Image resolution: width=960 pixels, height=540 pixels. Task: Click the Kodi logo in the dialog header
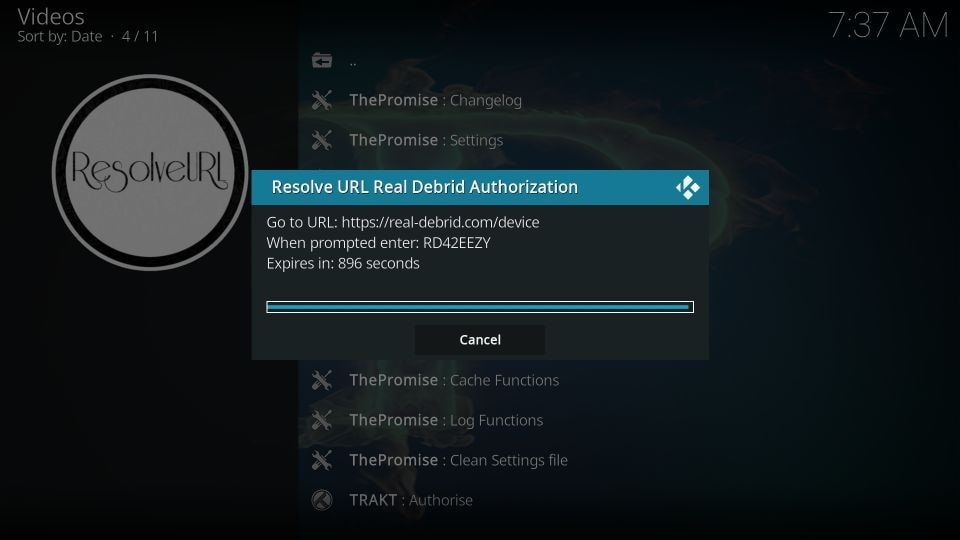(x=688, y=187)
